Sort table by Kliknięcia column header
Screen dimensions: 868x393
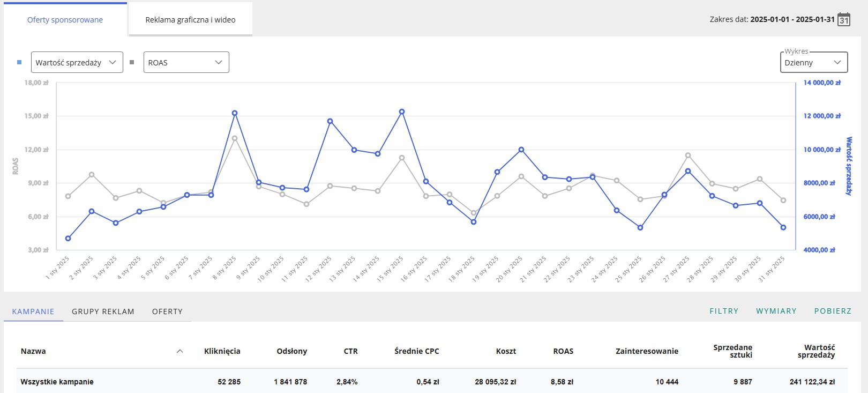coord(222,351)
